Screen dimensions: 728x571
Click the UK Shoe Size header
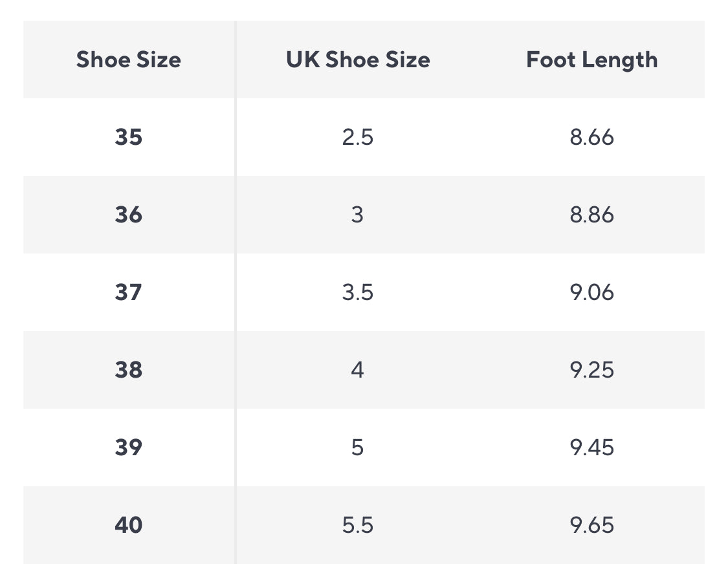[358, 59]
